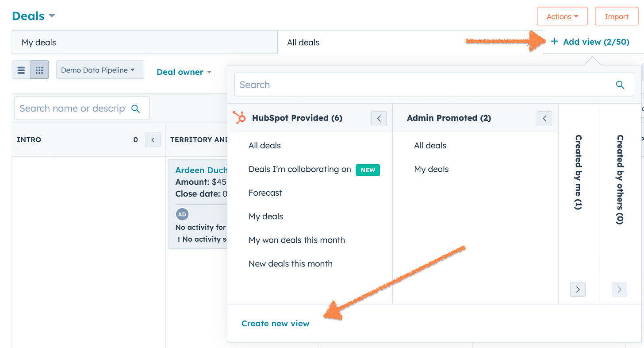Choose Forecast from HubSpot Provided views
The width and height of the screenshot is (644, 348).
[265, 193]
